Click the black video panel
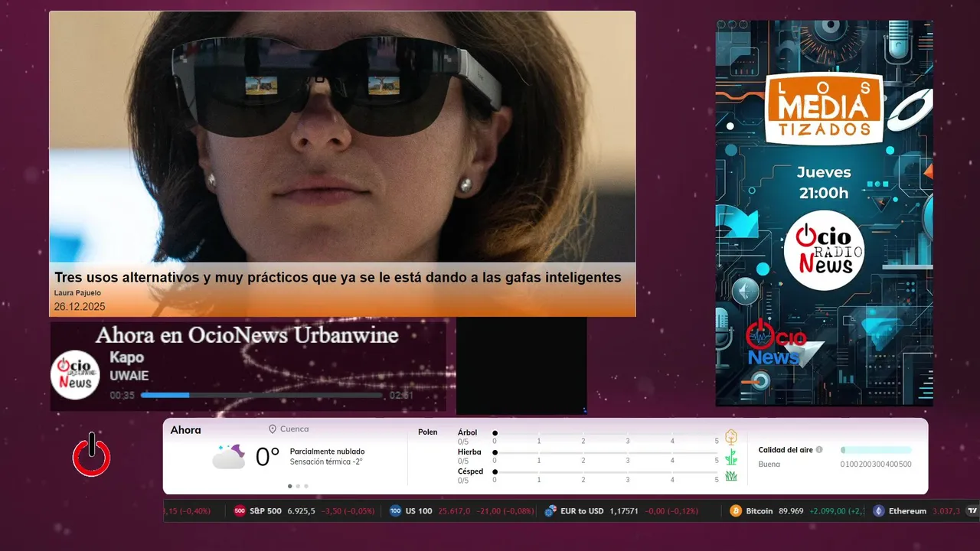This screenshot has width=980, height=551. pyautogui.click(x=521, y=367)
